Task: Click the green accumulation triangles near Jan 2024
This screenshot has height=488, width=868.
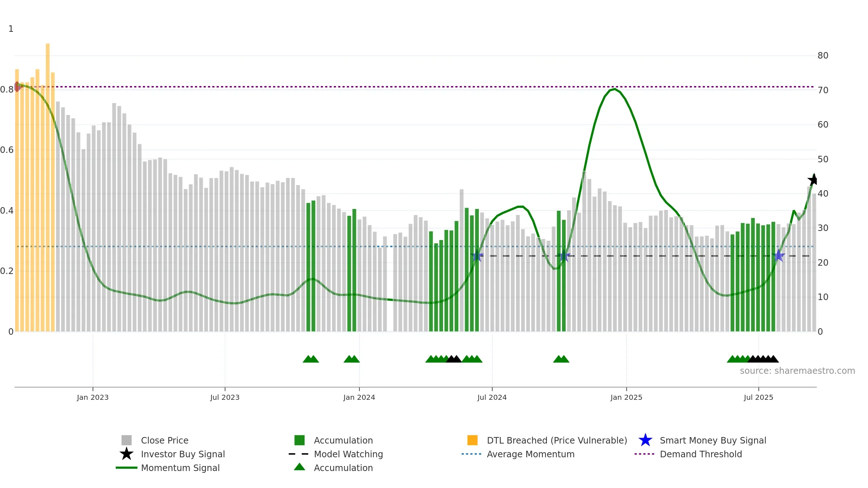Action: click(x=352, y=359)
